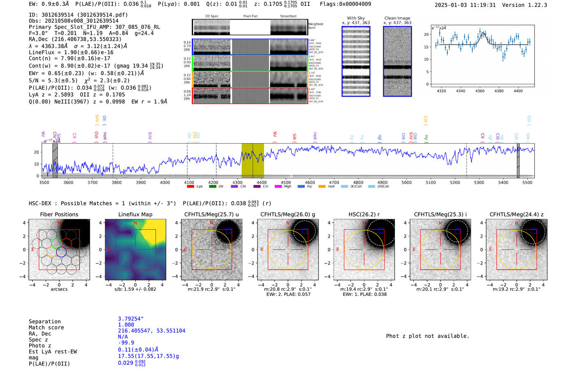The width and height of the screenshot is (576, 392).
Task: Select the red-bordered 2D fiber spectrum row
Action: coord(250,95)
